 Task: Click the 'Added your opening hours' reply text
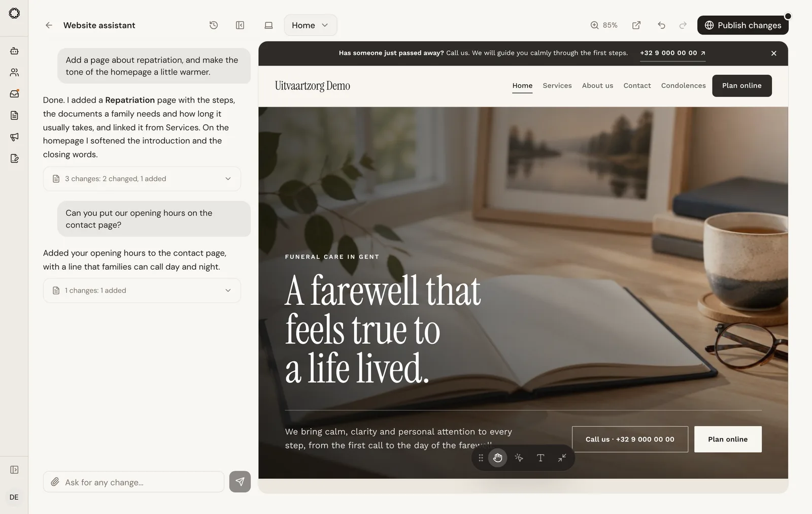[x=134, y=260]
